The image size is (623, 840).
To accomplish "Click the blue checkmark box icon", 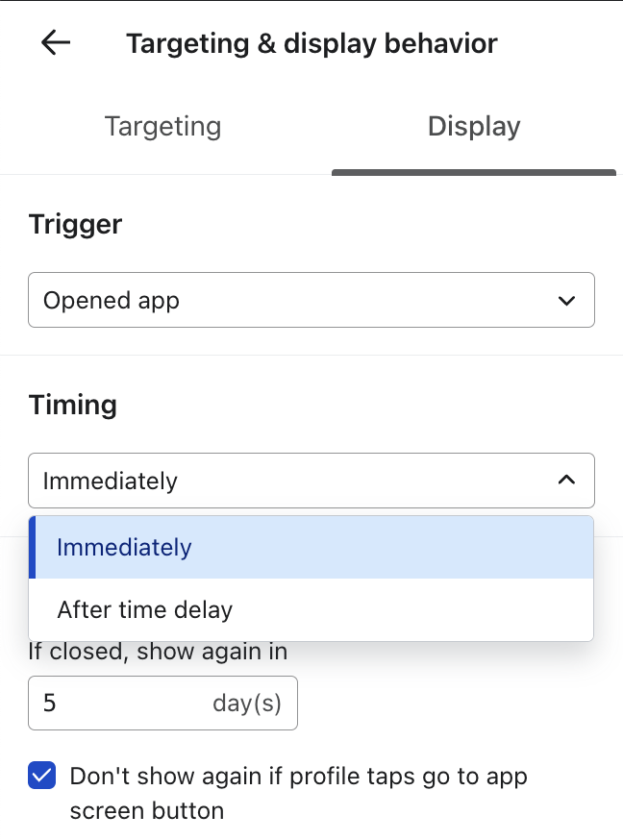I will click(42, 776).
